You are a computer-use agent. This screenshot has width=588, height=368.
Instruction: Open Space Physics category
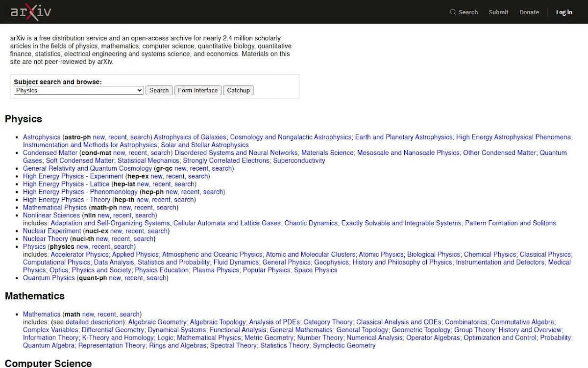pos(316,270)
